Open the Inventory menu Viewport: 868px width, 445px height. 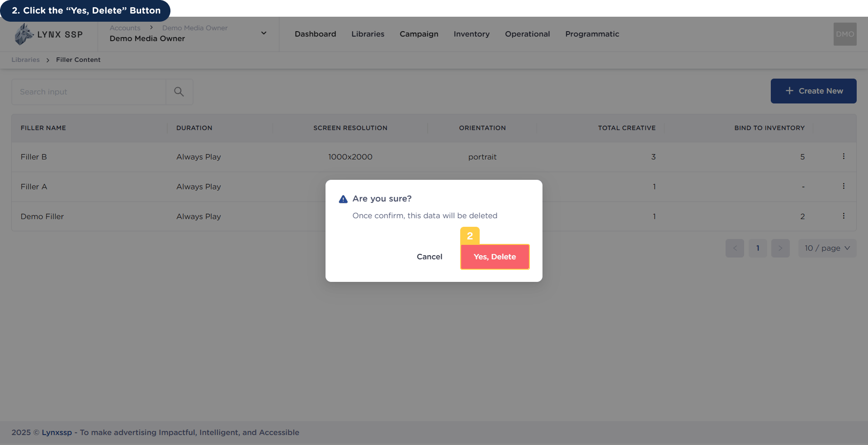point(472,34)
